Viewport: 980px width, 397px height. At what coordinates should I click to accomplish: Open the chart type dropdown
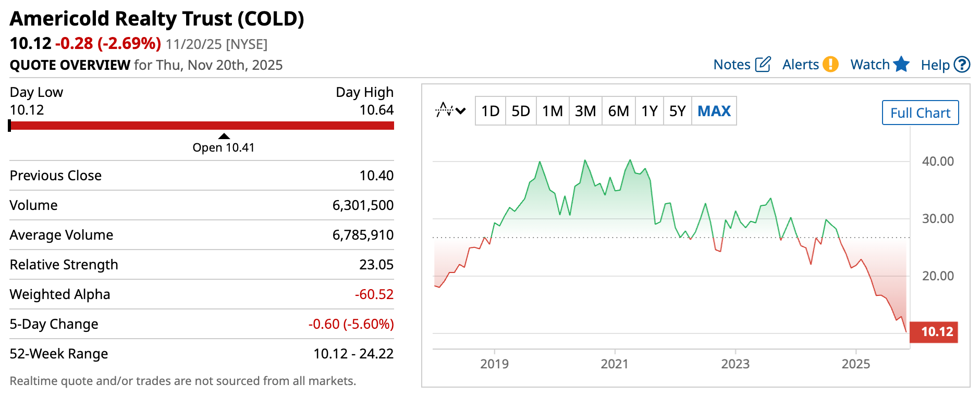(x=450, y=110)
